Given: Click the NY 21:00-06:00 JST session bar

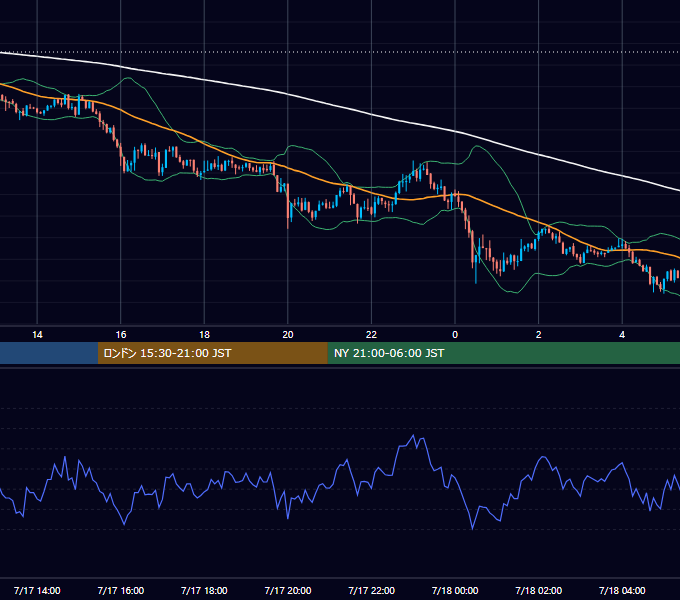Looking at the screenshot, I should 503,353.
